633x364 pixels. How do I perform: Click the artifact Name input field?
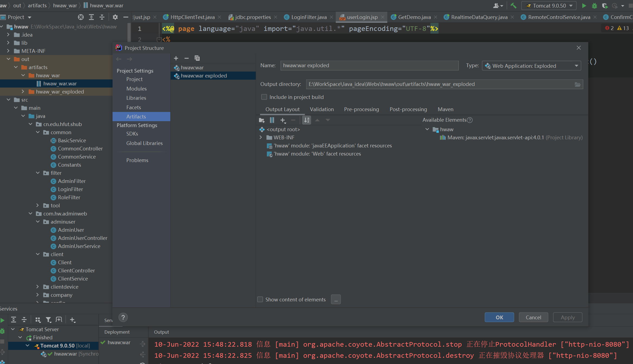(x=369, y=66)
